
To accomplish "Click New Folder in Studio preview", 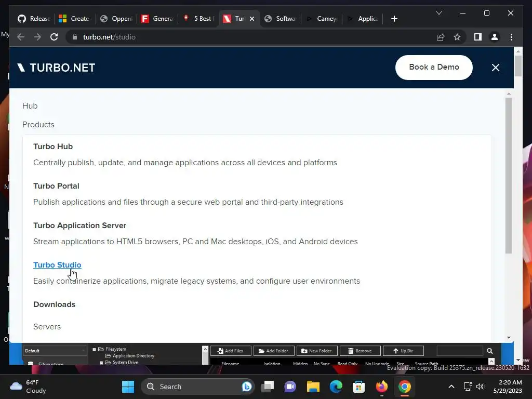I will tap(317, 351).
